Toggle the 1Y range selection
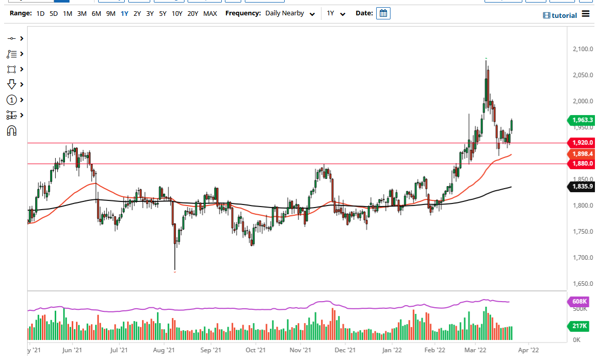Image resolution: width=598 pixels, height=364 pixels. pyautogui.click(x=124, y=14)
